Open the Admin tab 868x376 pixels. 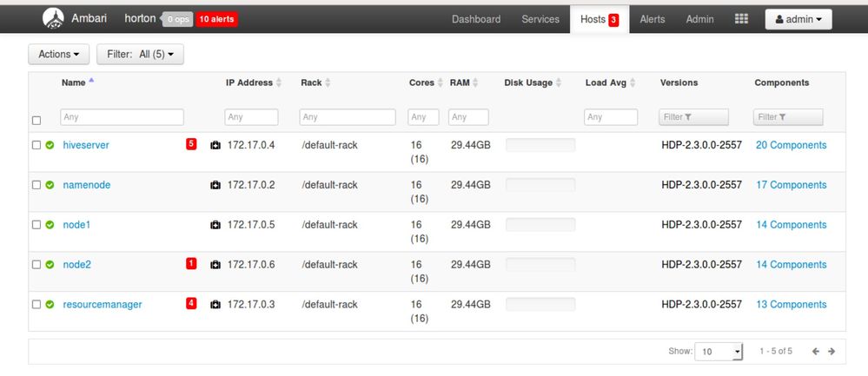click(x=699, y=19)
